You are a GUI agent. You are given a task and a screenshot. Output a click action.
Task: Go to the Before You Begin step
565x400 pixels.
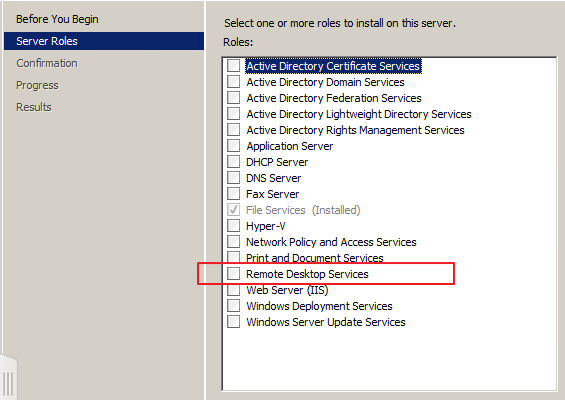[x=57, y=19]
